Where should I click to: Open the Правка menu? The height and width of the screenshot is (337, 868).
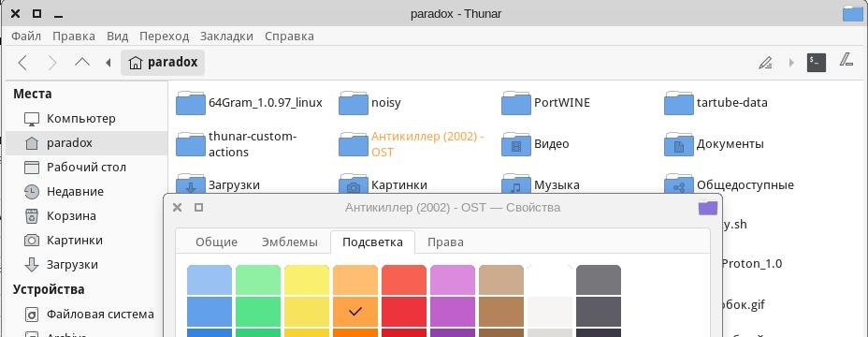click(74, 36)
